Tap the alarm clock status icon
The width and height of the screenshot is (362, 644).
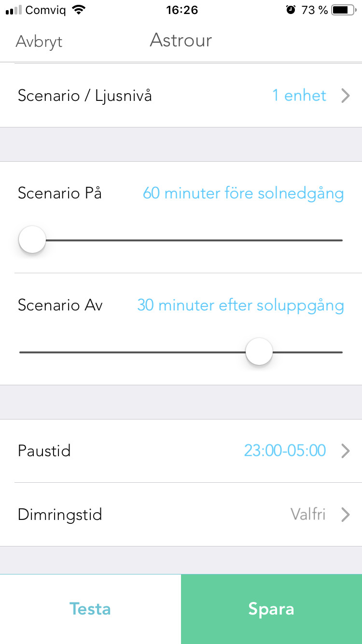click(x=291, y=10)
